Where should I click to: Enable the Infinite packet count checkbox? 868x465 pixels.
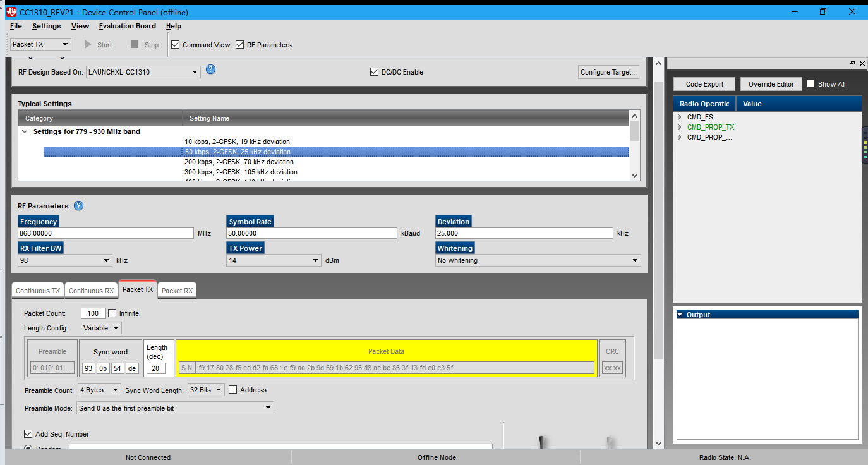click(x=112, y=313)
